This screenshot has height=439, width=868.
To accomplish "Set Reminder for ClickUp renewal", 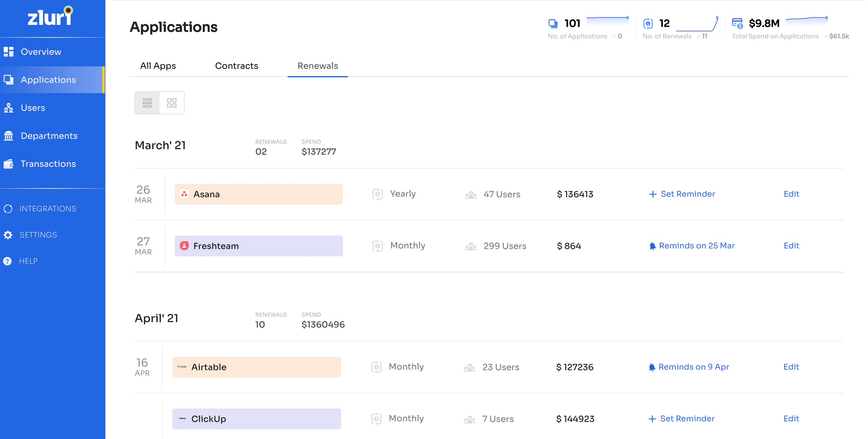I will coord(681,418).
